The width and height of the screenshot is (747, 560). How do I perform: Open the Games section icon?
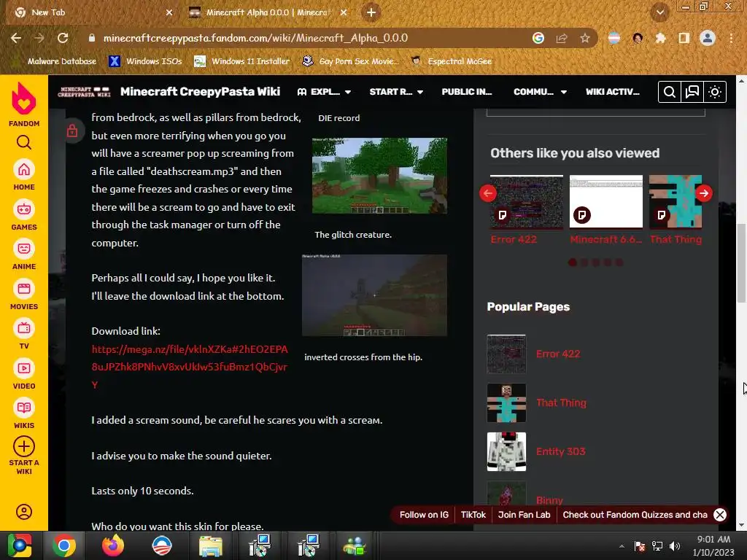[24, 209]
